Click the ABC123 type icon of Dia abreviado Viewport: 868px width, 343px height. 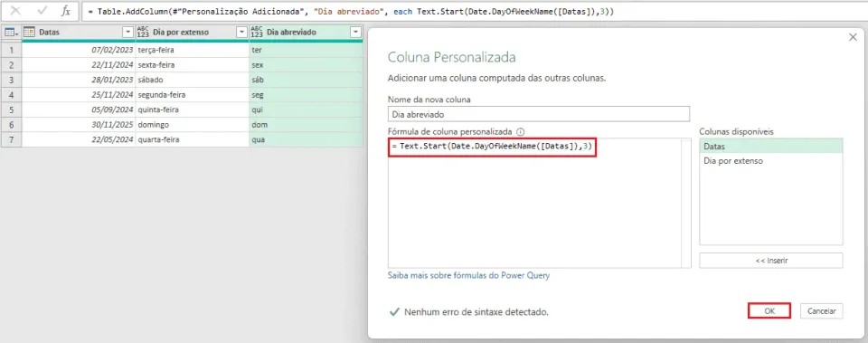[257, 33]
